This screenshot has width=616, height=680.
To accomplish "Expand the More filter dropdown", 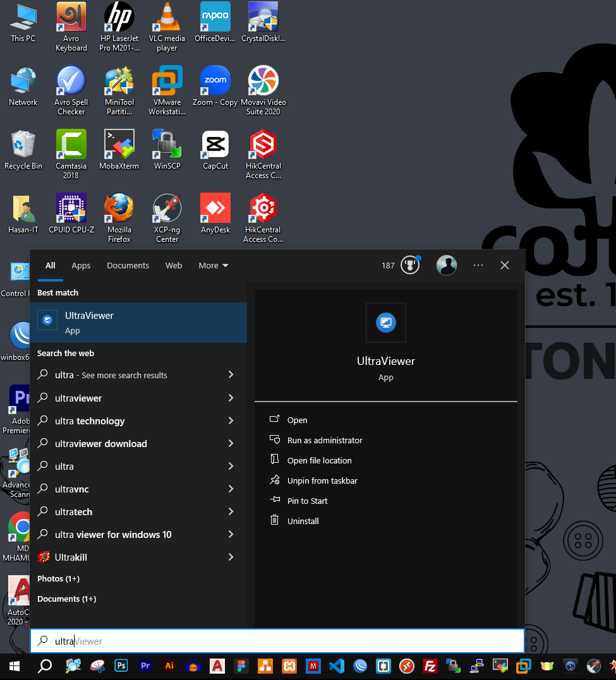I will click(214, 266).
